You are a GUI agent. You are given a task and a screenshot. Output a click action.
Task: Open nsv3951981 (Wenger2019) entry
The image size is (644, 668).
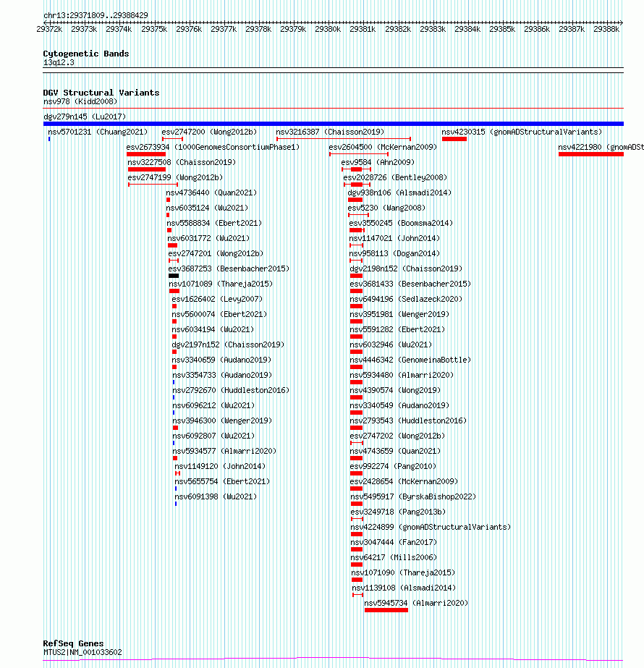point(399,314)
